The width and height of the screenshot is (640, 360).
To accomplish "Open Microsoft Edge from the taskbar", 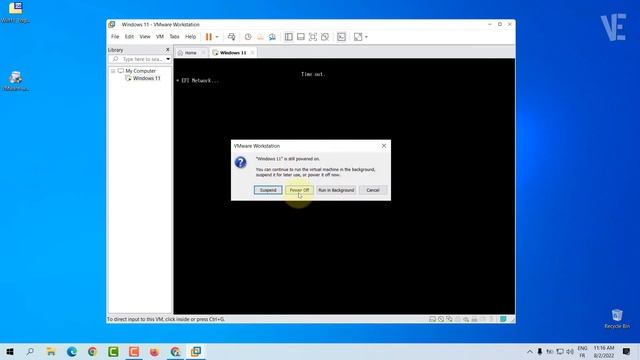I will tap(72, 351).
